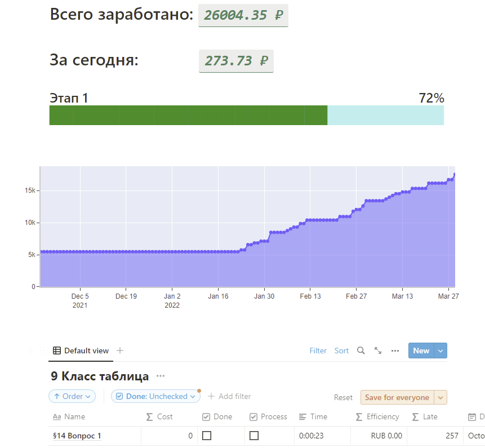Click today's amount 273.73 ₽

pos(237,61)
